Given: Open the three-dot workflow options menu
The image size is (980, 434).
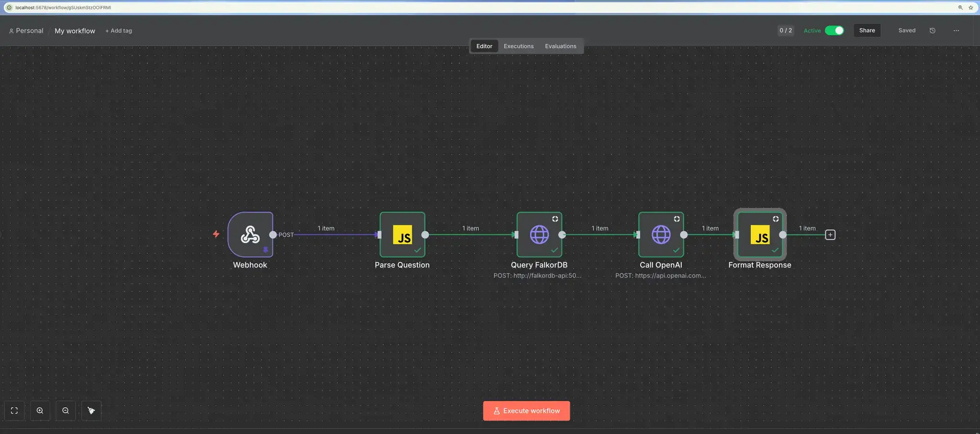Looking at the screenshot, I should coord(956,30).
